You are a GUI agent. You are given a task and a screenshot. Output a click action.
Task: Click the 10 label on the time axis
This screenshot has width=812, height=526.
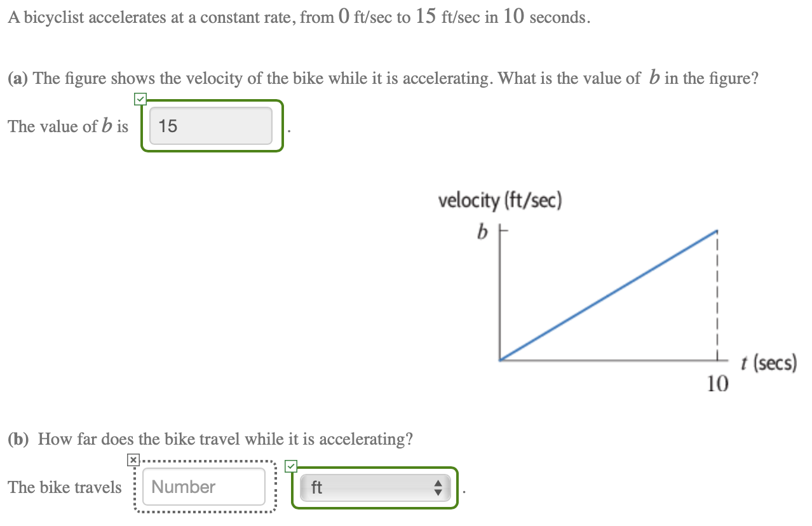tap(717, 384)
